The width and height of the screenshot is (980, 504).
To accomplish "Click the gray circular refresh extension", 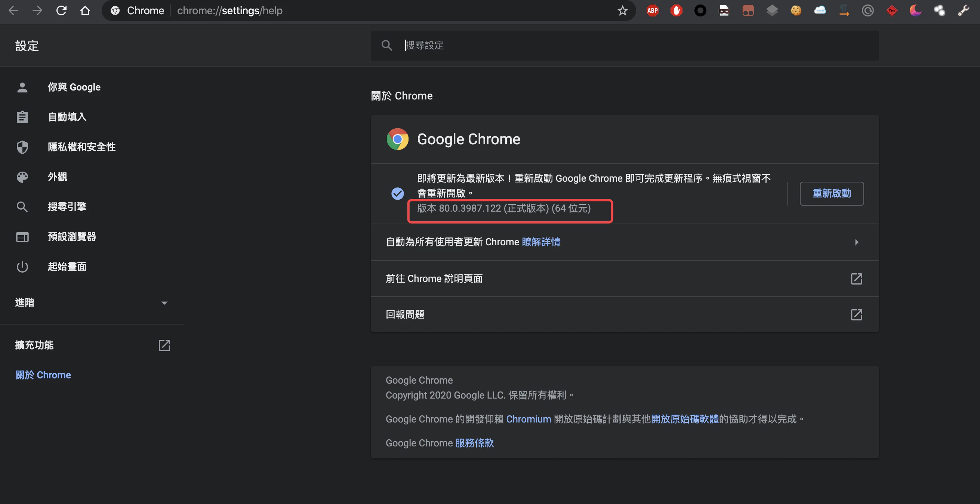I will (x=868, y=11).
